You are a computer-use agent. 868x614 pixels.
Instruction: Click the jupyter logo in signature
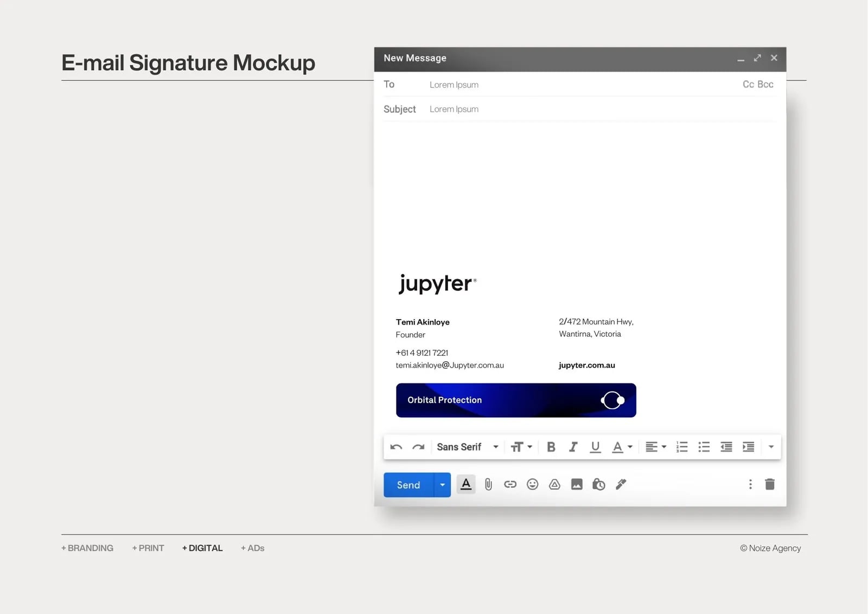(x=437, y=283)
